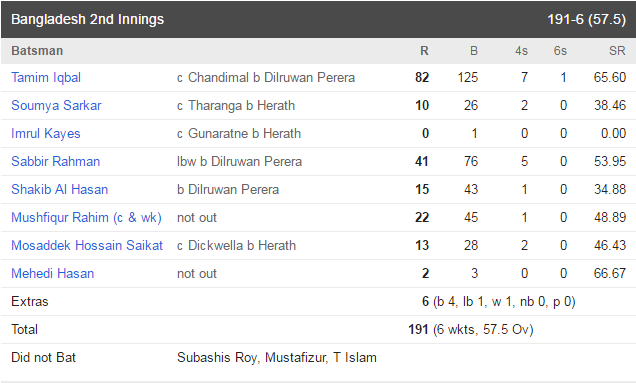636x383 pixels.
Task: Click the Total row showing 191
Action: [318, 329]
